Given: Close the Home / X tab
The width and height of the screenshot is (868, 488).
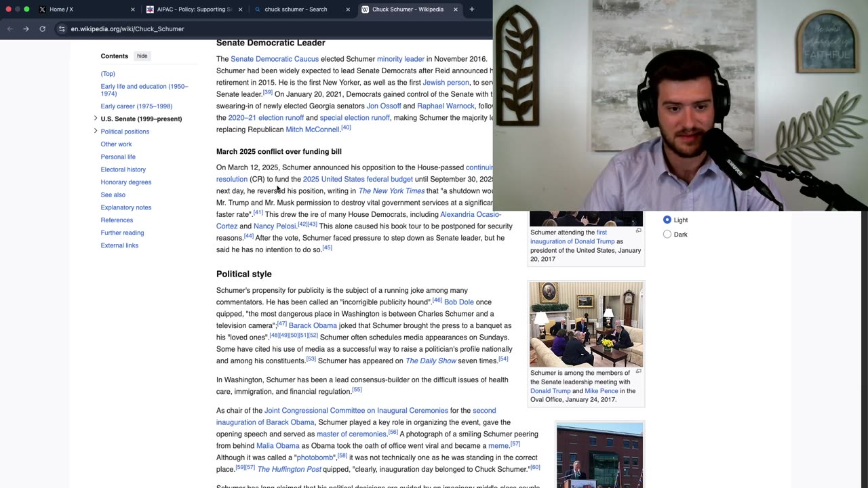Looking at the screenshot, I should pos(133,9).
